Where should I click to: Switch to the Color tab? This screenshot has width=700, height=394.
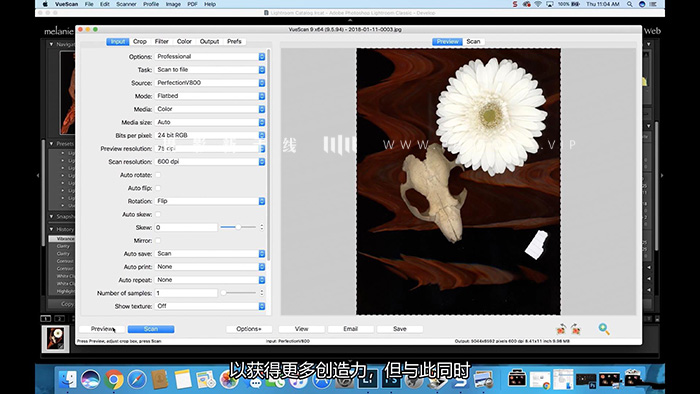[x=184, y=41]
